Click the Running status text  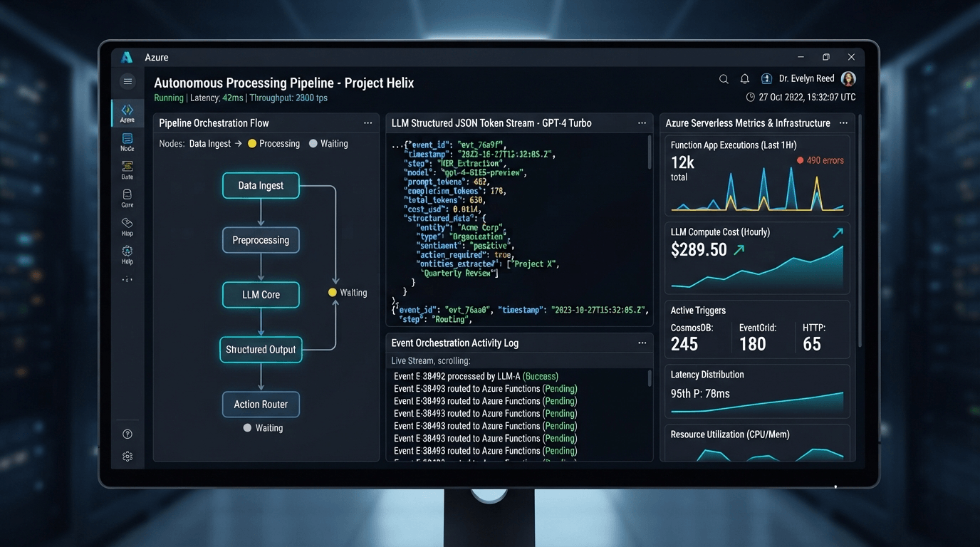point(169,98)
